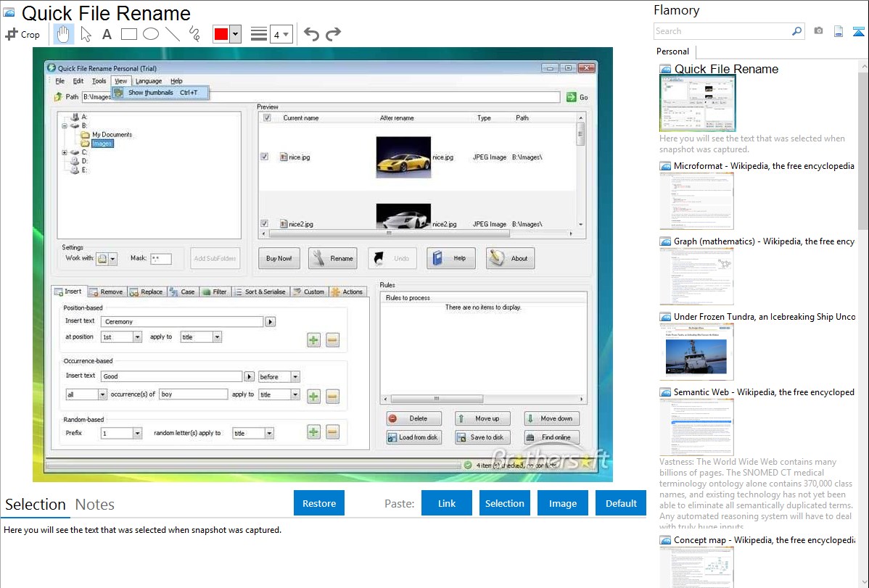Add the position-based rule with its plus icon
Viewport: 869px width, 588px height.
pos(313,340)
